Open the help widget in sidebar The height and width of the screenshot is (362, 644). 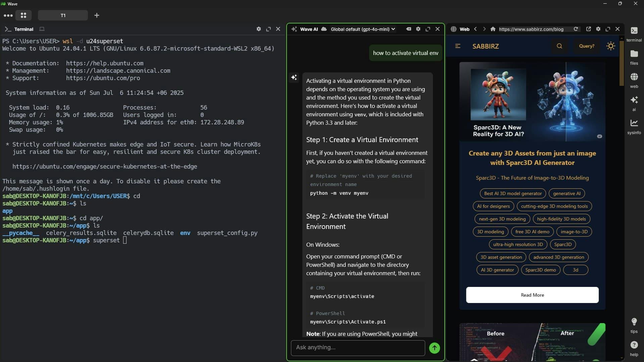coord(634,348)
